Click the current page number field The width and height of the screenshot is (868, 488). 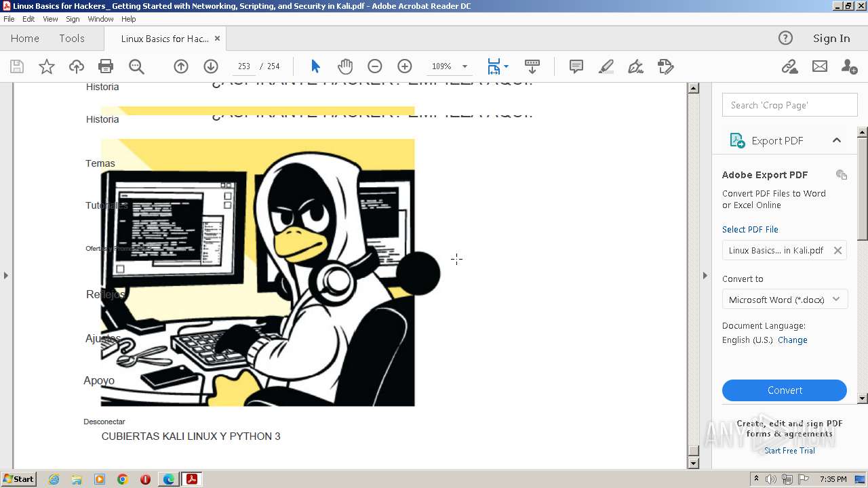pos(244,66)
